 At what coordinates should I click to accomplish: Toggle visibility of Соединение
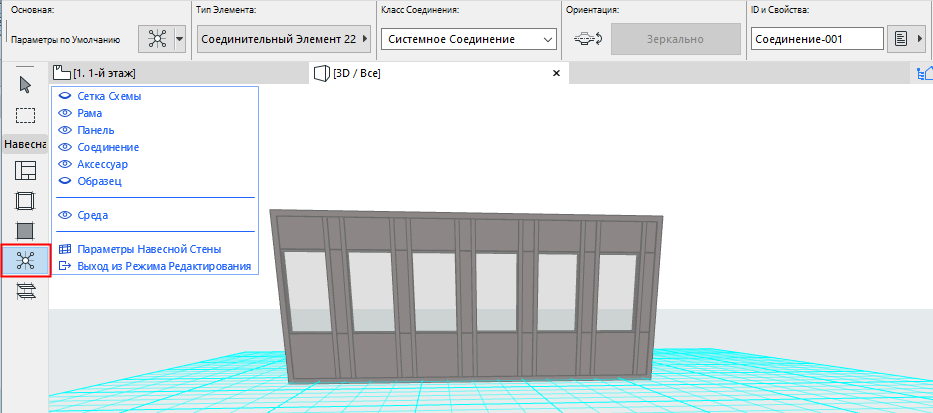pyautogui.click(x=64, y=147)
